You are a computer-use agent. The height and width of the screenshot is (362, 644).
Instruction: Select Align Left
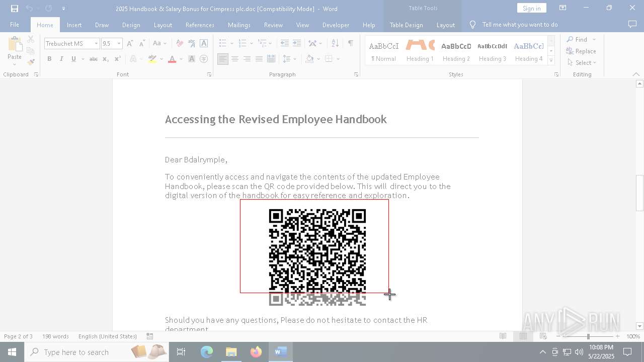pos(223,59)
